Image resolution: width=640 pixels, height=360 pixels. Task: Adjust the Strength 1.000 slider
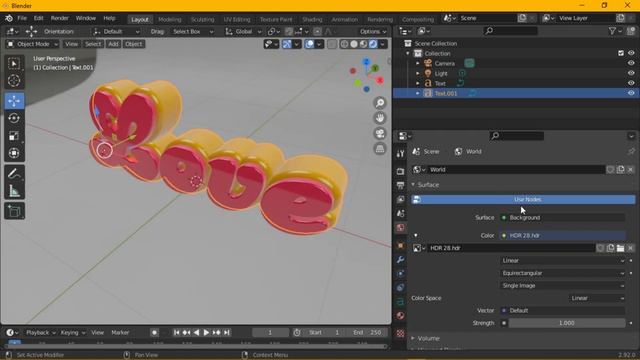567,323
